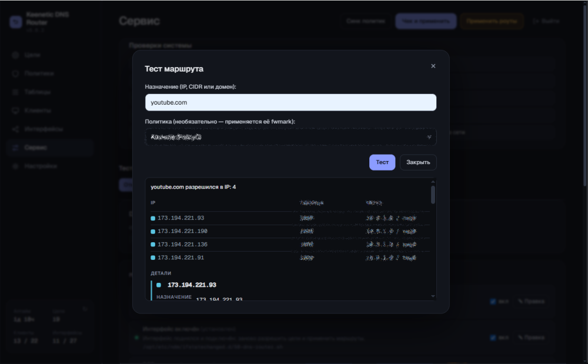Click the 'youtube.com разрешился в IP: 4' line
588x364 pixels.
click(x=193, y=187)
